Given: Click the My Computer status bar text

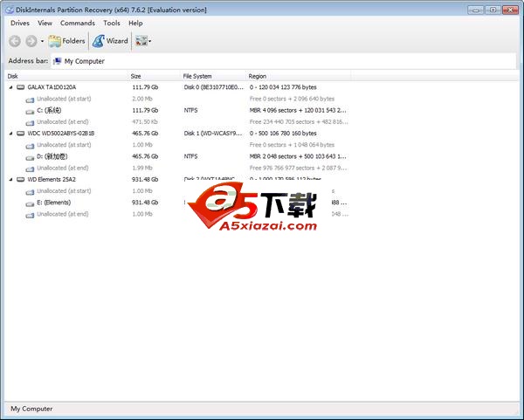Looking at the screenshot, I should 31,409.
